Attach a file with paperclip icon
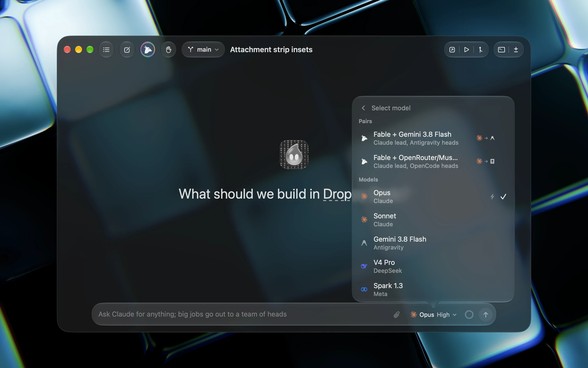 396,314
